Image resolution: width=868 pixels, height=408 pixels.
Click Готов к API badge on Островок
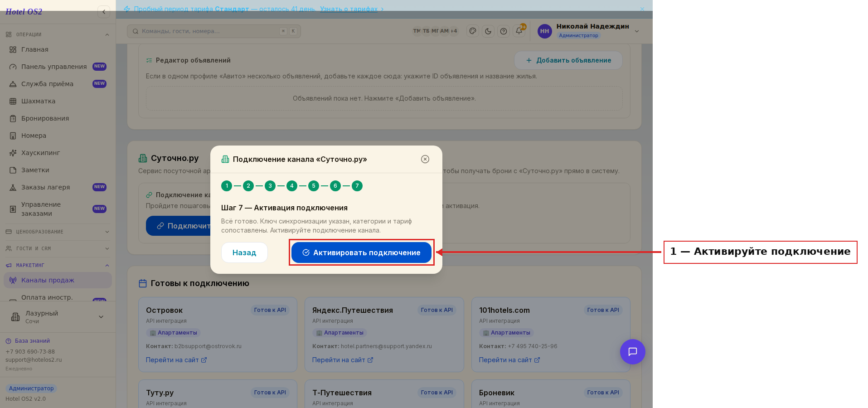[x=270, y=310]
